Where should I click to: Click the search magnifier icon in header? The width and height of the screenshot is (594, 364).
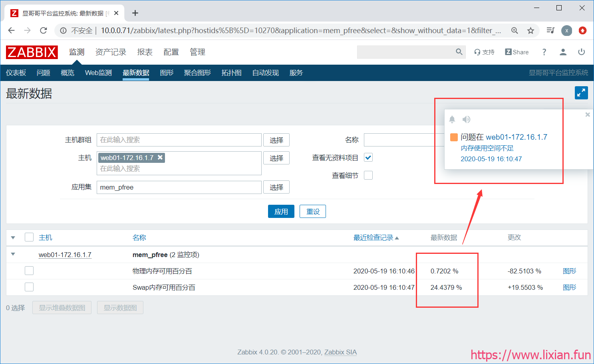click(x=459, y=52)
